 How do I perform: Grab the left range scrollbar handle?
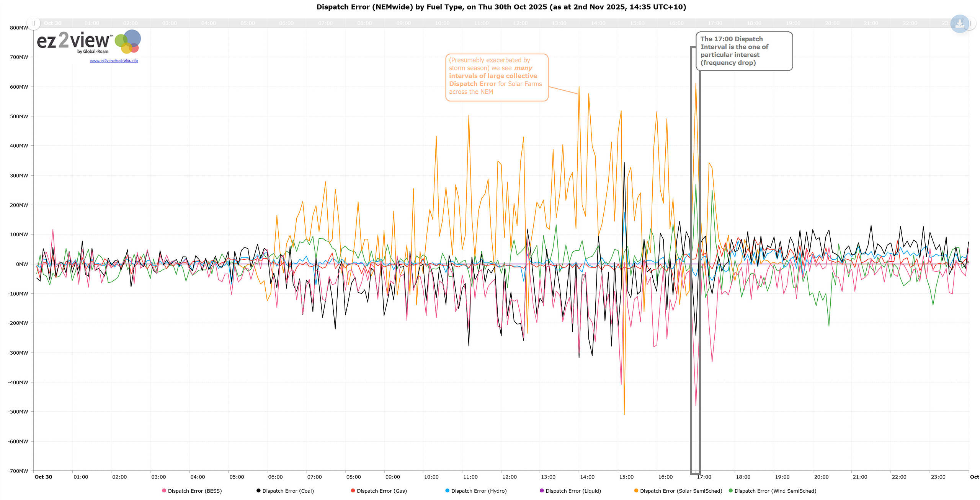34,23
